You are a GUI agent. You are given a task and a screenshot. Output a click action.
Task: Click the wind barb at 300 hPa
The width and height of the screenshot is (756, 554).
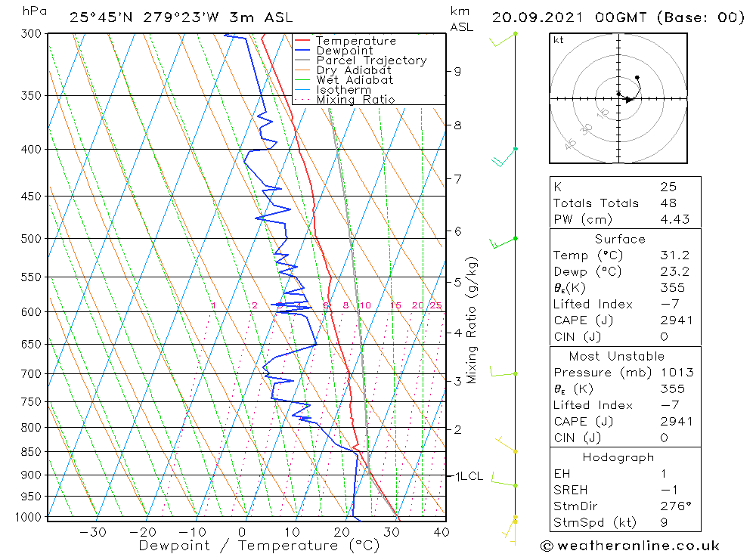503,39
